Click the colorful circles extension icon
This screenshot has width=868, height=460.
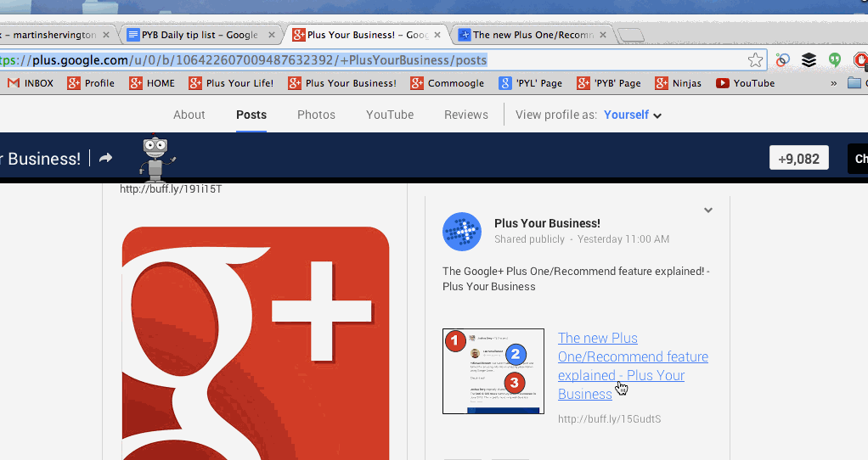(x=782, y=59)
